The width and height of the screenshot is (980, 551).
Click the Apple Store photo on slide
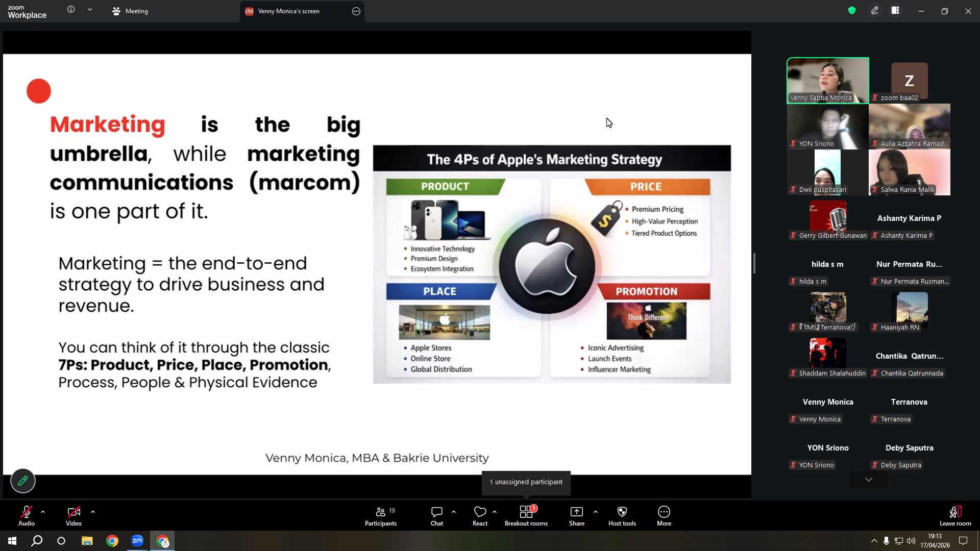tap(445, 322)
